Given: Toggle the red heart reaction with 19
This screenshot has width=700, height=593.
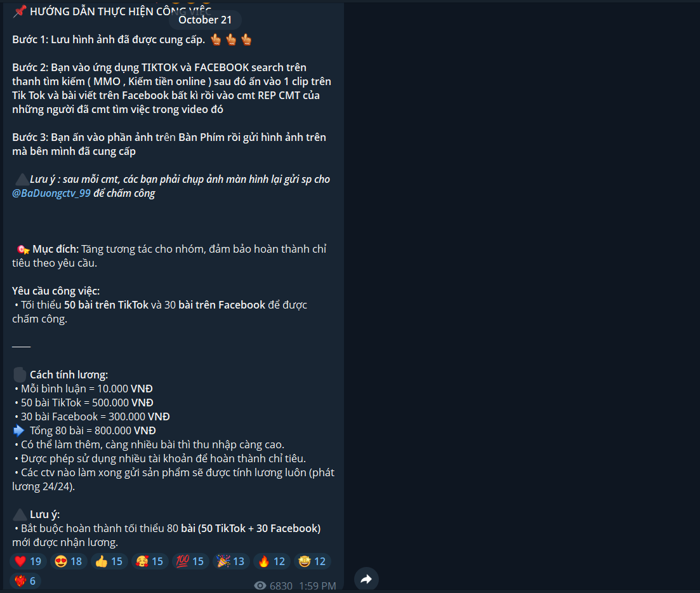Looking at the screenshot, I should tap(29, 561).
